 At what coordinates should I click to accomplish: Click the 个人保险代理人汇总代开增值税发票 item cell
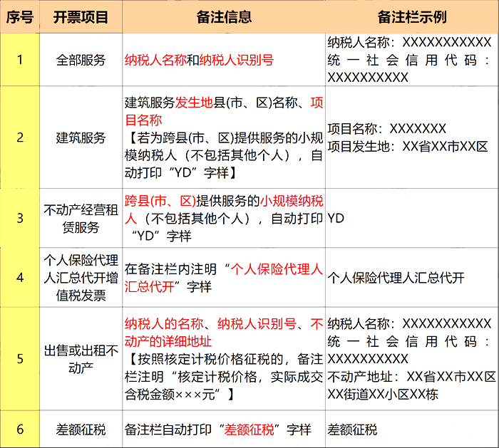coord(81,278)
